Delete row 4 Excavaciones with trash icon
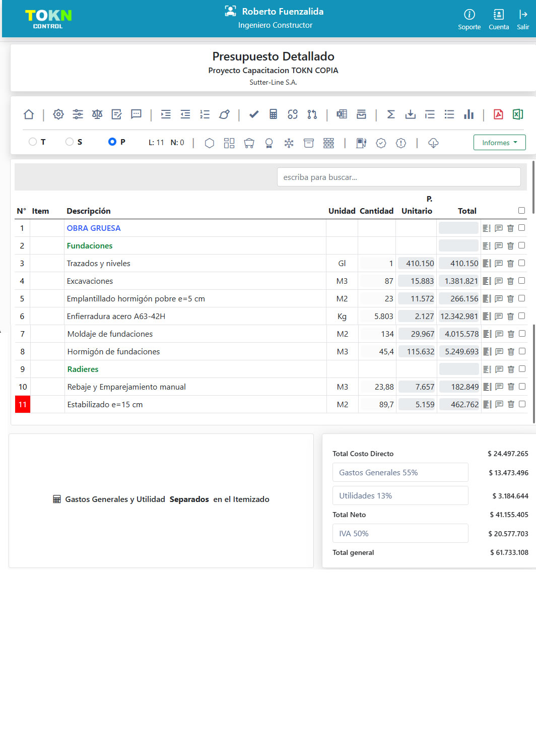 tap(510, 281)
